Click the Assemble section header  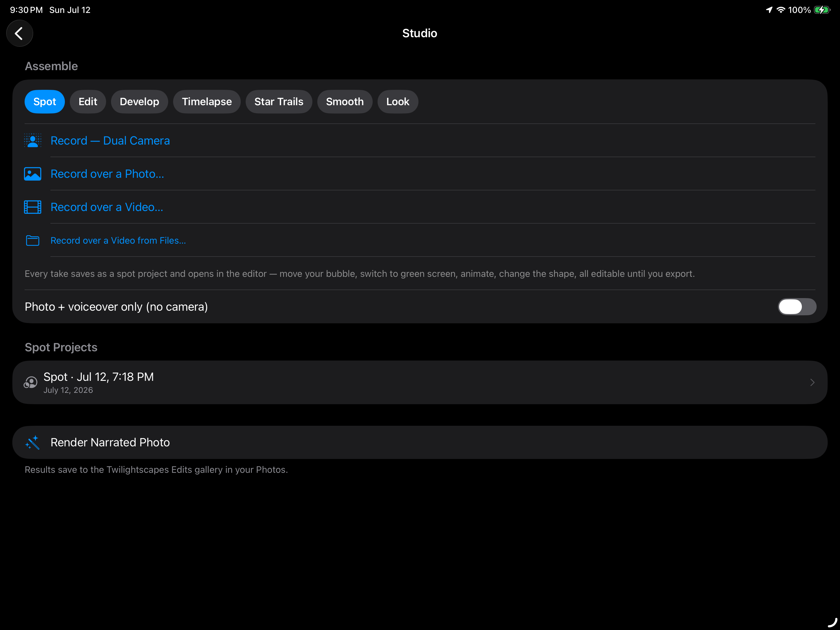point(51,66)
